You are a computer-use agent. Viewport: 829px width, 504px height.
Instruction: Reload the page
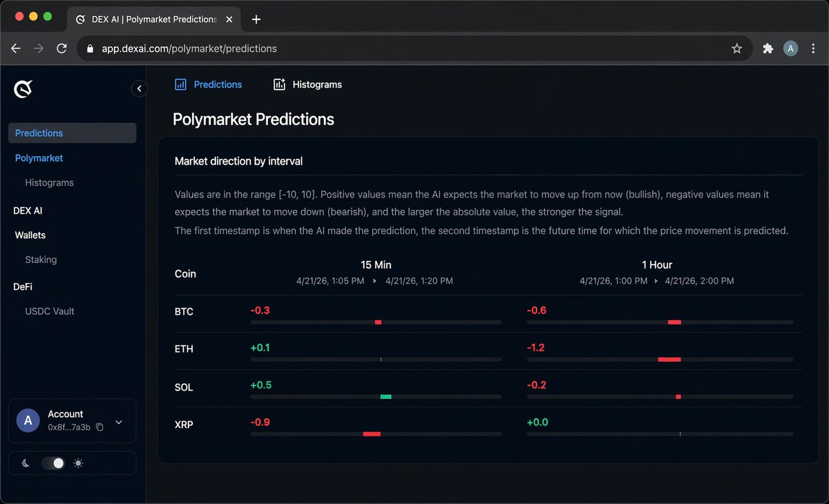pyautogui.click(x=61, y=48)
